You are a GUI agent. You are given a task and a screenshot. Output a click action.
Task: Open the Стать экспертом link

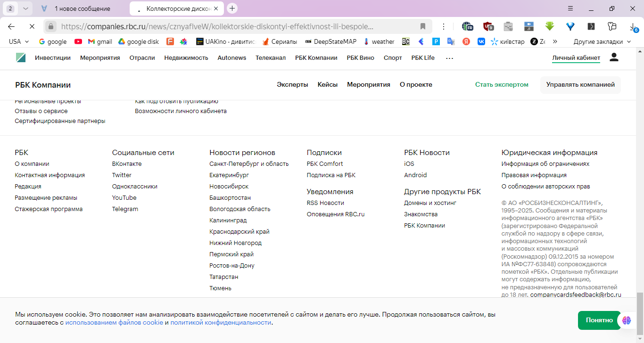[x=502, y=85]
